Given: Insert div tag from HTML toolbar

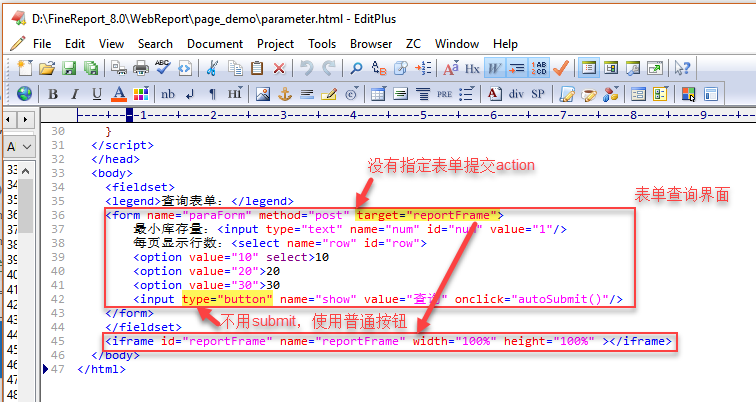Looking at the screenshot, I should pyautogui.click(x=516, y=94).
